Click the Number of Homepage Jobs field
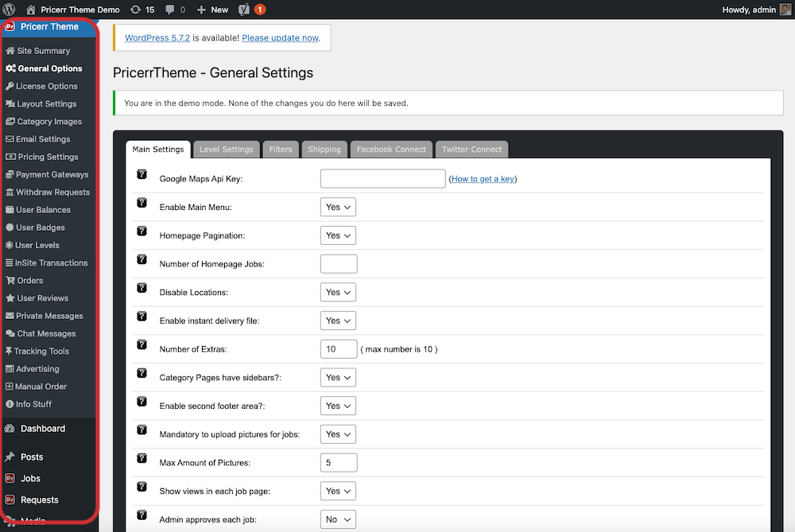Viewport: 795px width, 532px height. [x=339, y=264]
